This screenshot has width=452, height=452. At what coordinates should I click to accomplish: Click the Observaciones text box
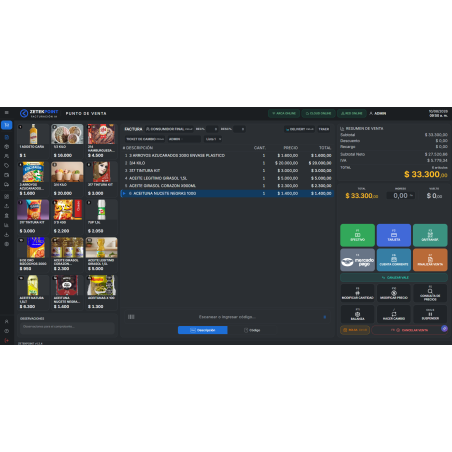(67, 328)
